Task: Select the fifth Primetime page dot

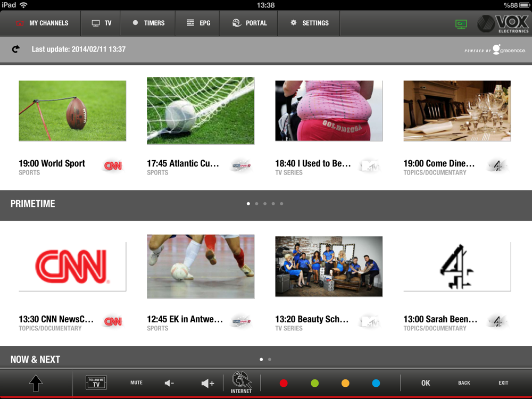Action: [281, 204]
